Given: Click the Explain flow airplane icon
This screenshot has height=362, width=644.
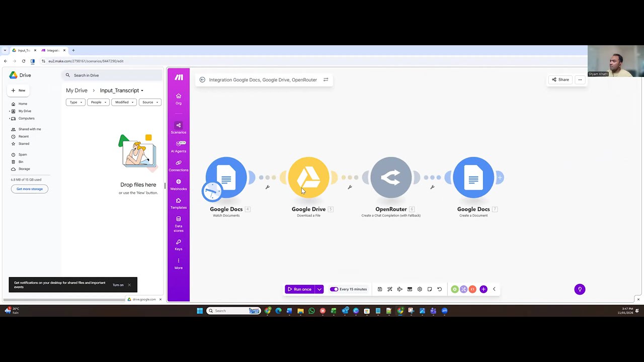Looking at the screenshot, I should coord(399,289).
